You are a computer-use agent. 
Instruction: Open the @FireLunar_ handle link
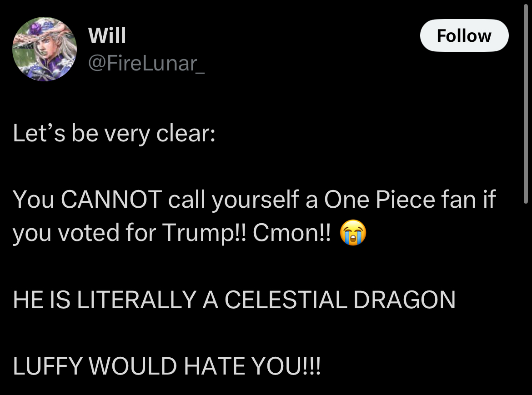pyautogui.click(x=146, y=63)
